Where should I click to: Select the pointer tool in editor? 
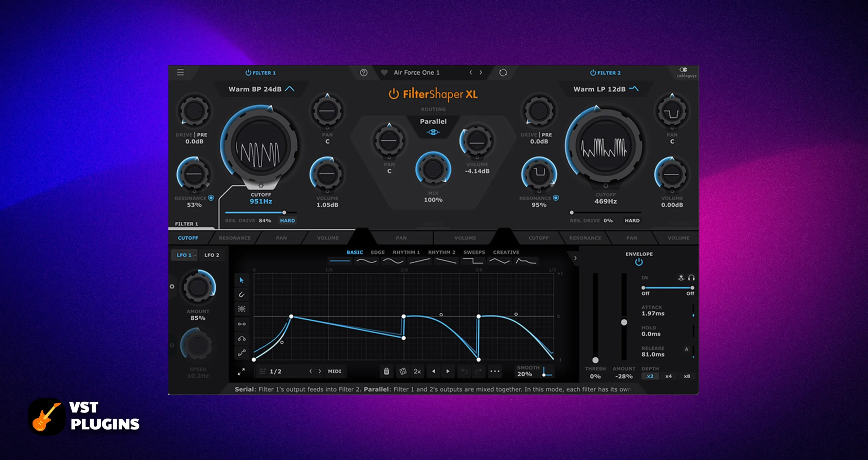tap(241, 280)
